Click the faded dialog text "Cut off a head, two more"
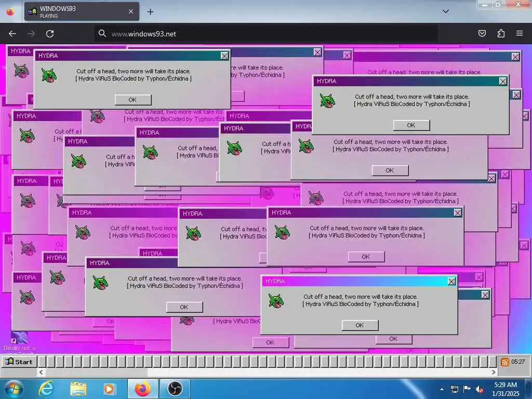The height and width of the screenshot is (399, 532). pyautogui.click(x=143, y=228)
